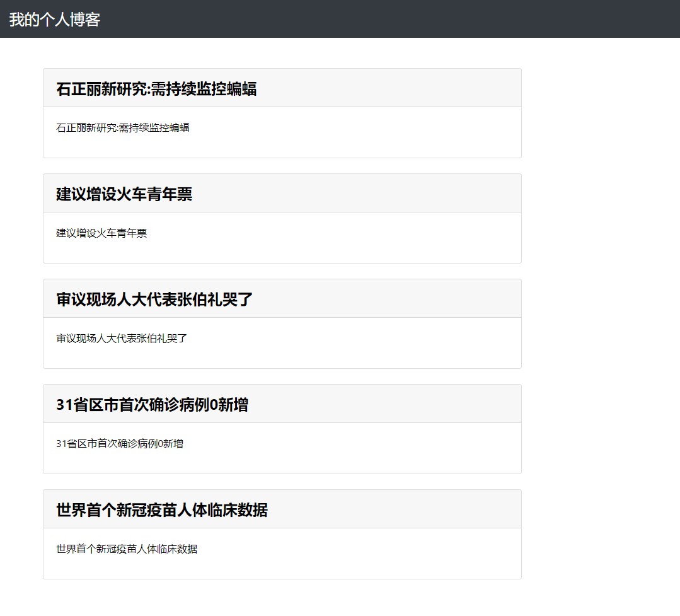Click gray header bar right of 建议增设火车青年票 title
Screen dimensions: 680x616
click(366, 194)
